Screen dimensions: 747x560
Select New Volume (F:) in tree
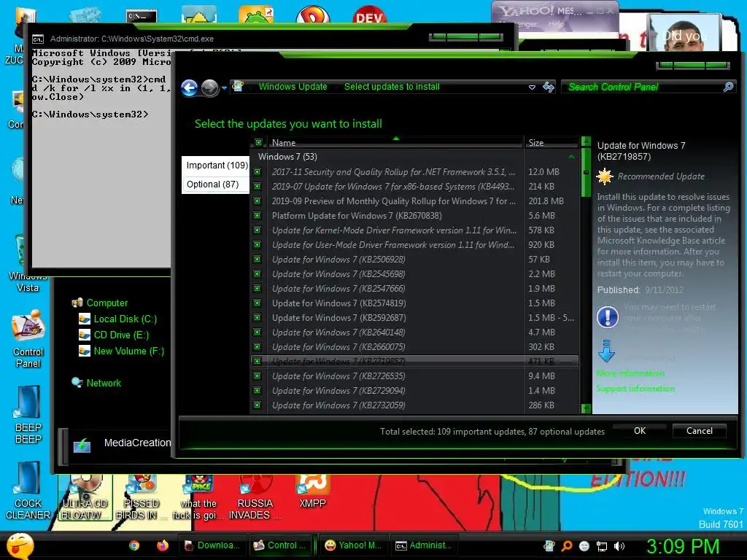point(128,351)
